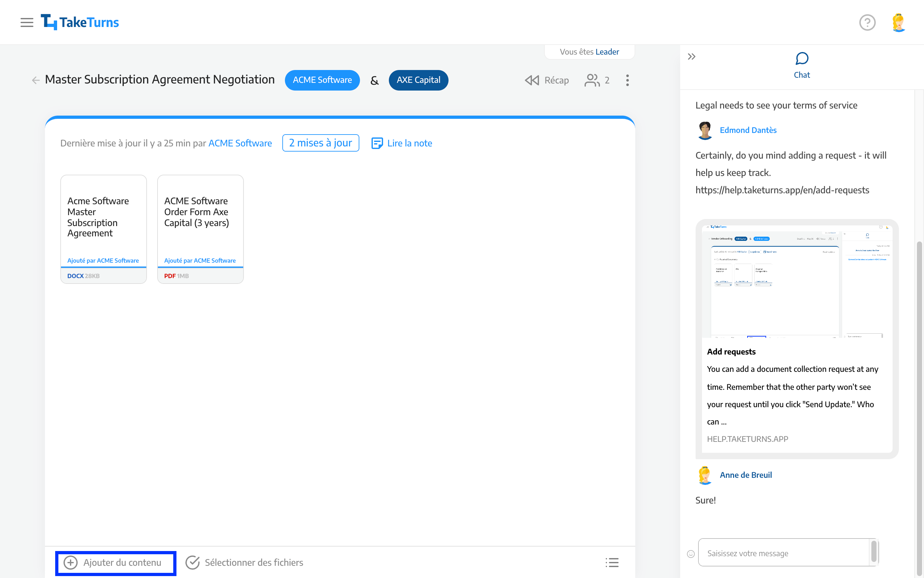Open the Add requests link preview thumbnail
924x578 pixels.
(797, 281)
